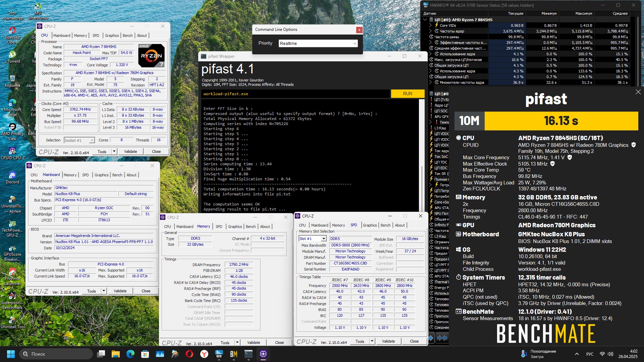Open Microsoft Store taskbar icon
The width and height of the screenshot is (644, 362).
point(145,354)
